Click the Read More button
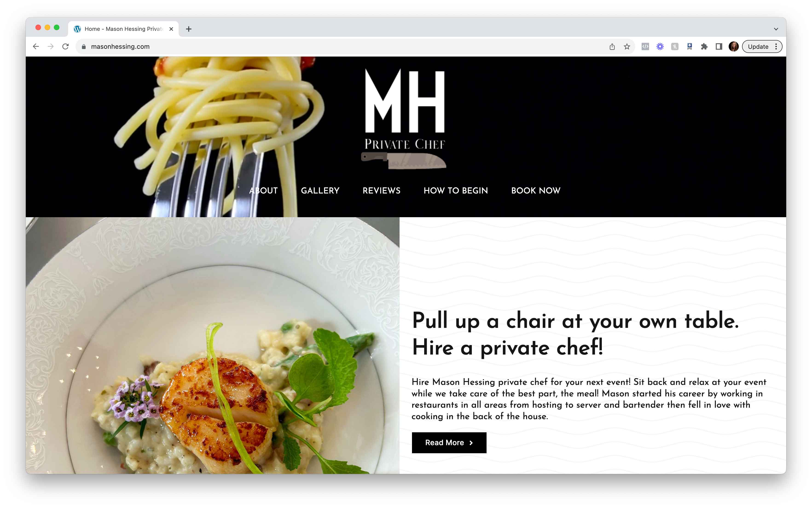This screenshot has width=812, height=508. (x=449, y=442)
